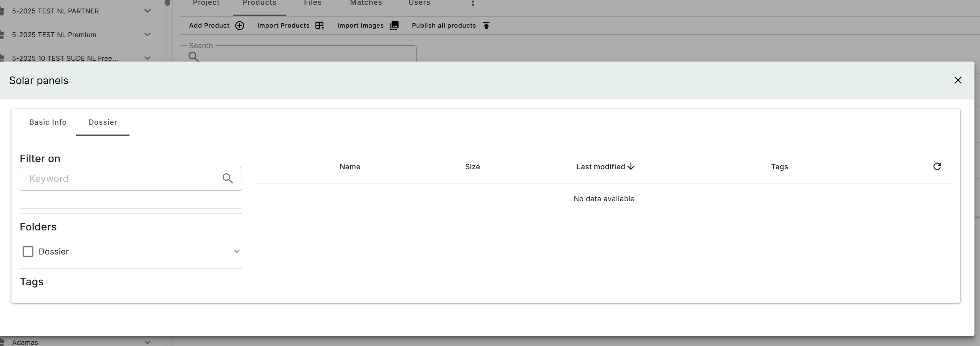Viewport: 980px width, 346px height.
Task: Select the 5-2025 TEST NL PARTNER row
Action: pos(81,11)
